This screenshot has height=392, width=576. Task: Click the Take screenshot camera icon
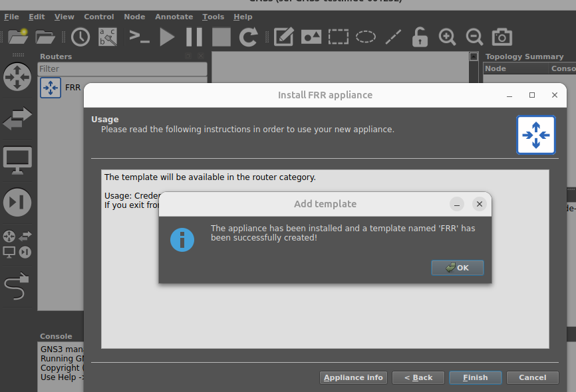tap(502, 37)
